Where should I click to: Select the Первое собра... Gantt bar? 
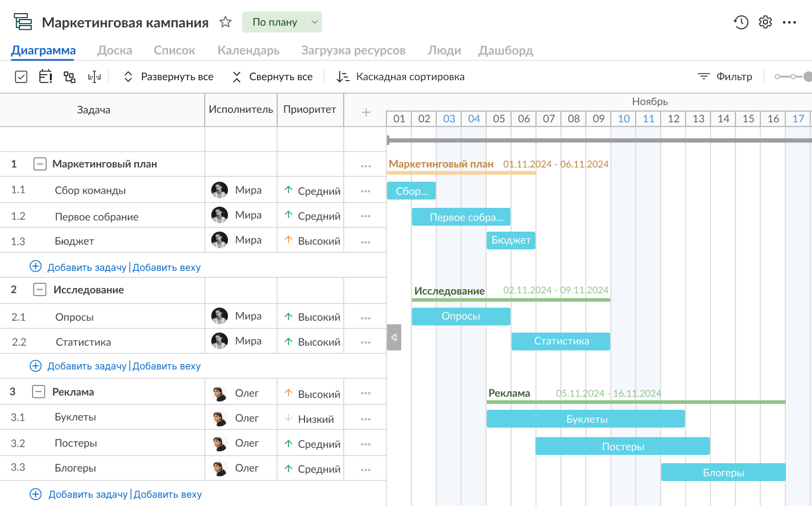pyautogui.click(x=461, y=217)
